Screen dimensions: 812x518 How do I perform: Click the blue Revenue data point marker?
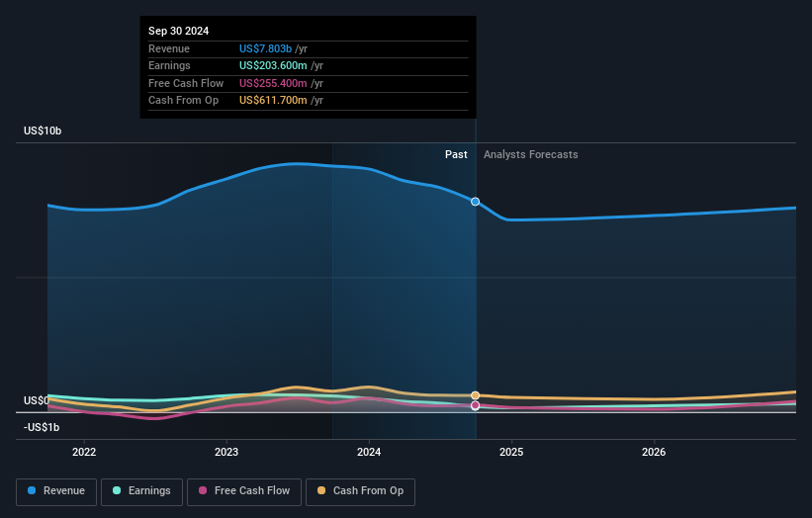[475, 202]
